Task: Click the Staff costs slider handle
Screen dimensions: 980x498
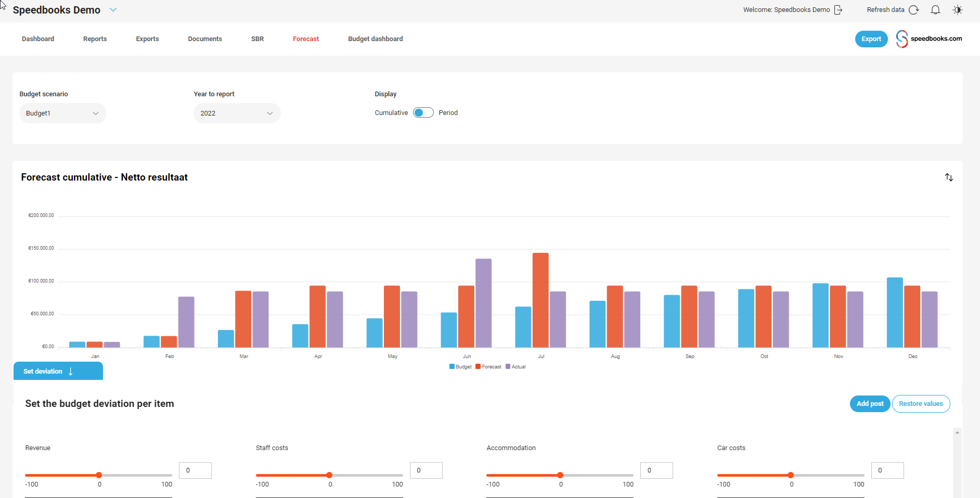Action: 329,475
